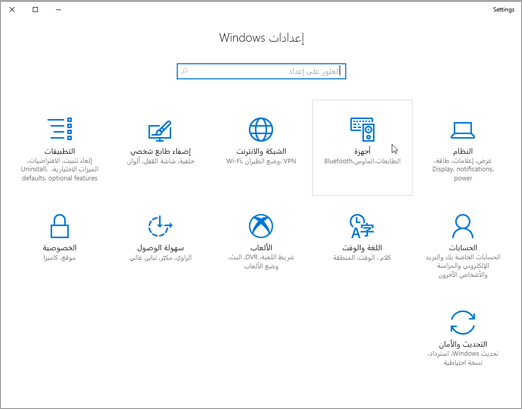Click the أجهزة category title
Viewport: 522px width, 409px height.
pyautogui.click(x=362, y=152)
